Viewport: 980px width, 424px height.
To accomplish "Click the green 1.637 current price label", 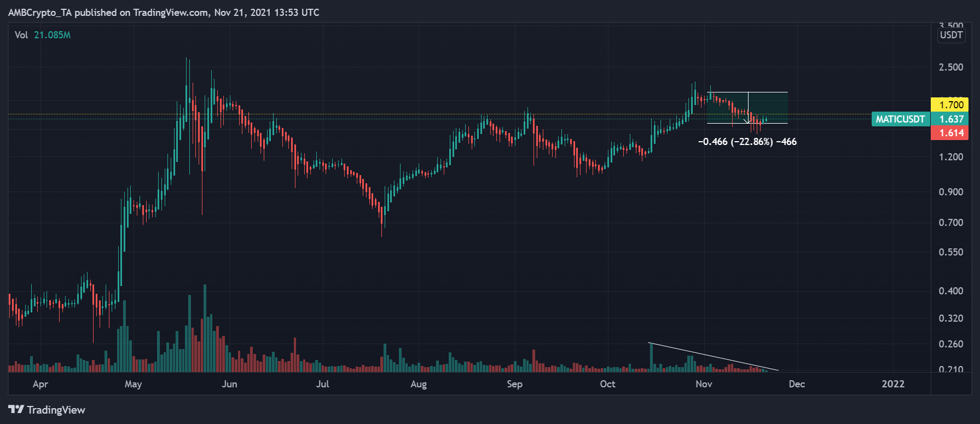I will (x=951, y=119).
